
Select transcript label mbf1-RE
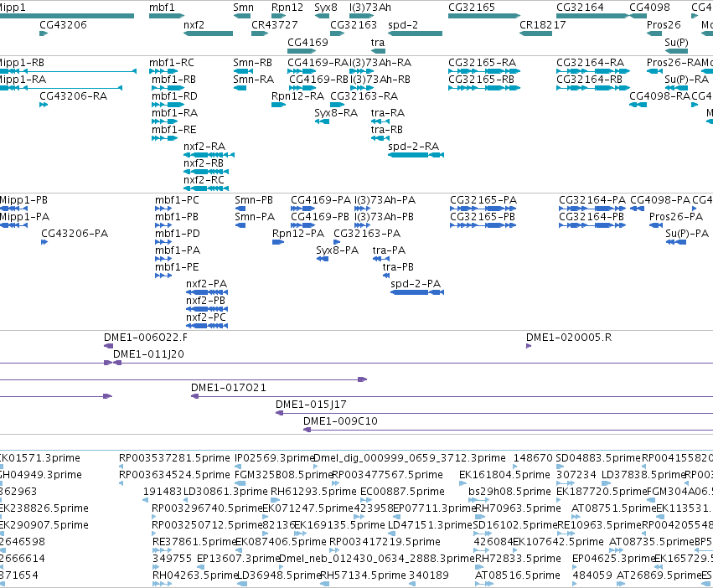174,130
